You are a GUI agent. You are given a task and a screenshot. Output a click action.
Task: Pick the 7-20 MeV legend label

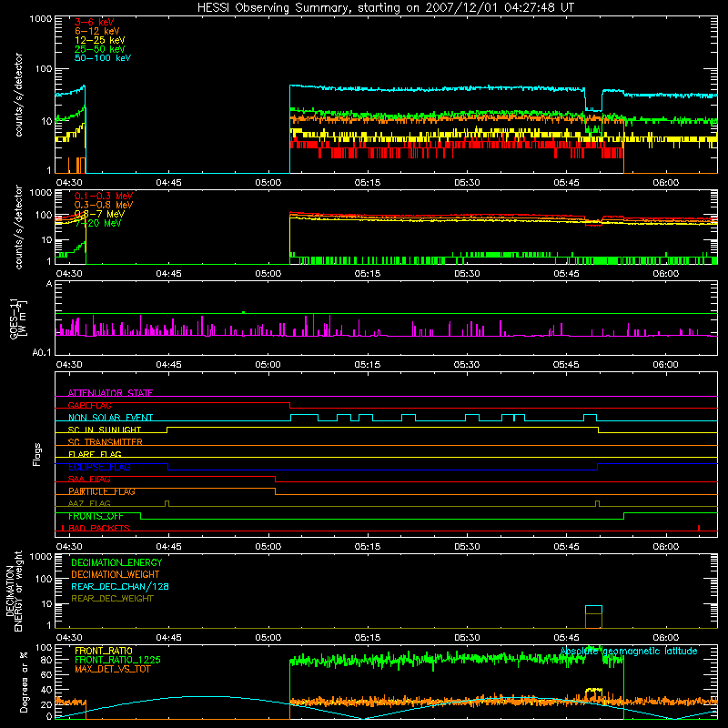[98, 223]
